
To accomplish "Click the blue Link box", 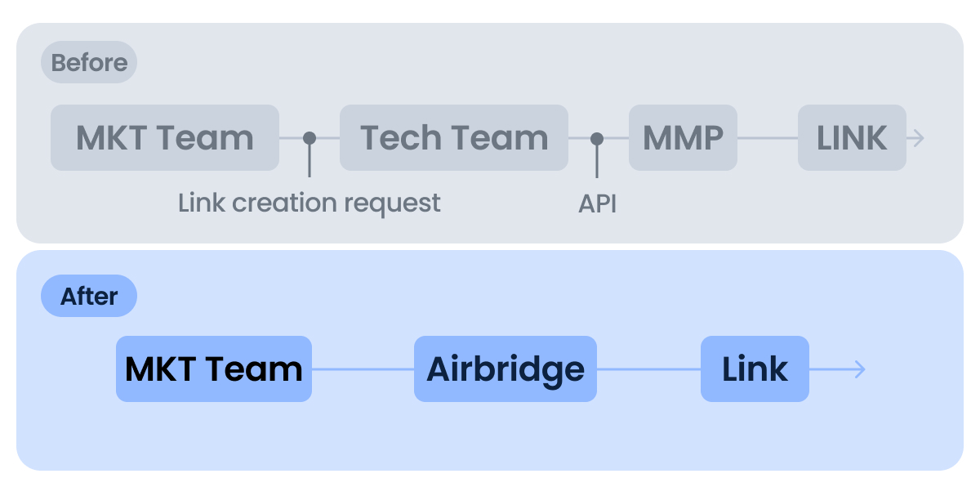I will coord(755,369).
